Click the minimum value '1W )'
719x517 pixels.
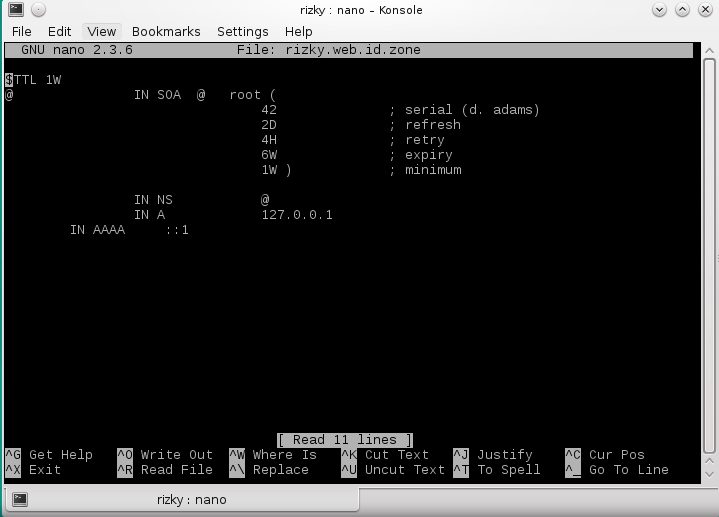(277, 170)
